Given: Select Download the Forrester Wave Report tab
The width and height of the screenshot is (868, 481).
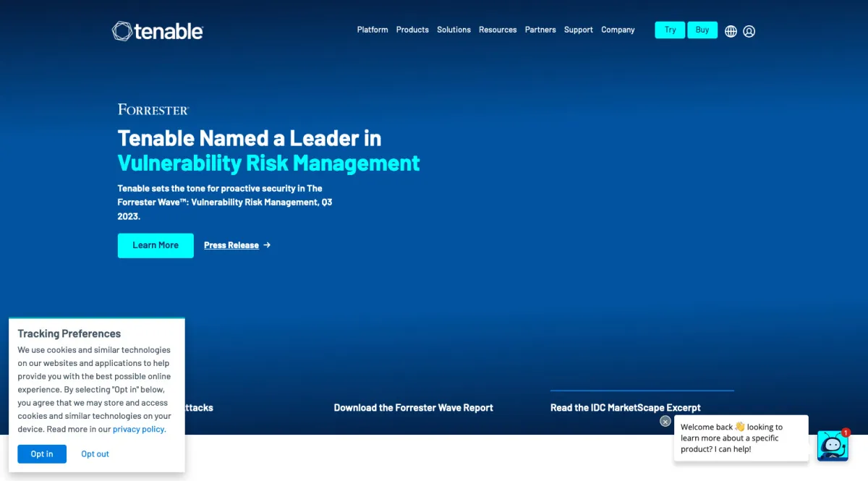Looking at the screenshot, I should (x=413, y=408).
